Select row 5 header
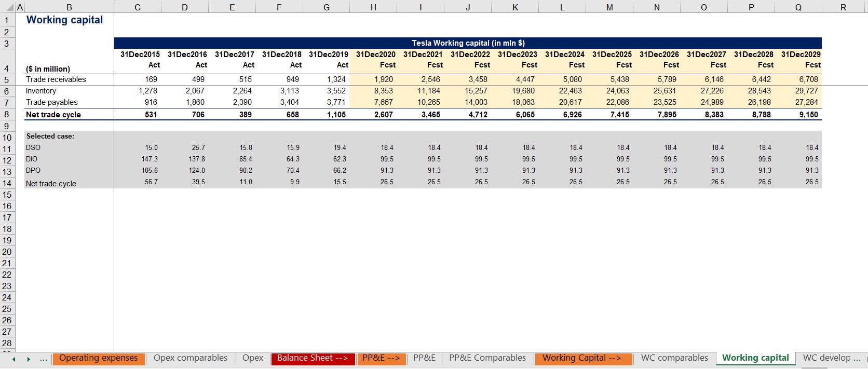This screenshot has height=369, width=868. coord(7,80)
